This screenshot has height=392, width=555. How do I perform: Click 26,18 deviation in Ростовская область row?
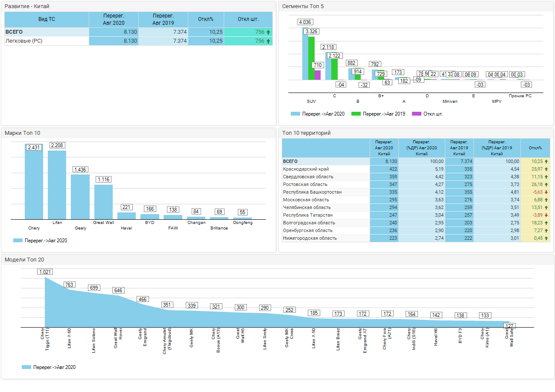(536, 185)
